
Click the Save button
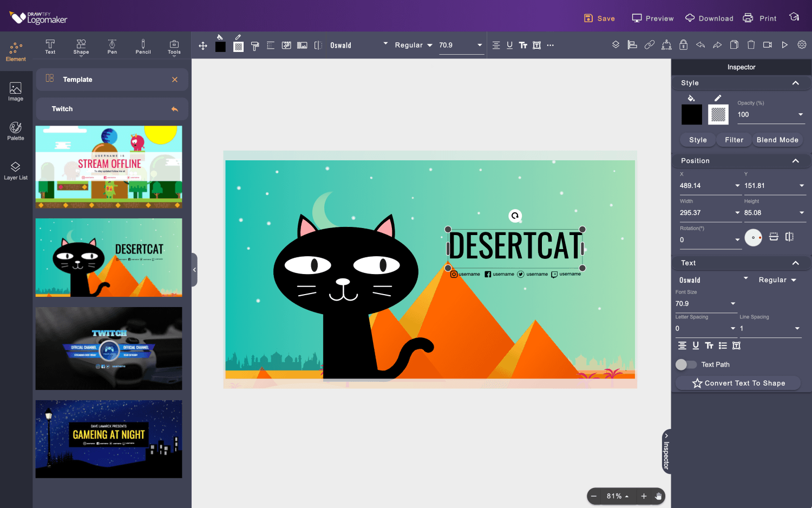click(x=600, y=18)
